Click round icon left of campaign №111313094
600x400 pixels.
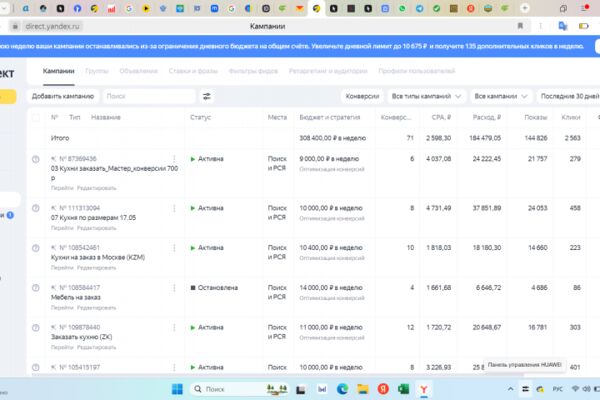(x=36, y=208)
